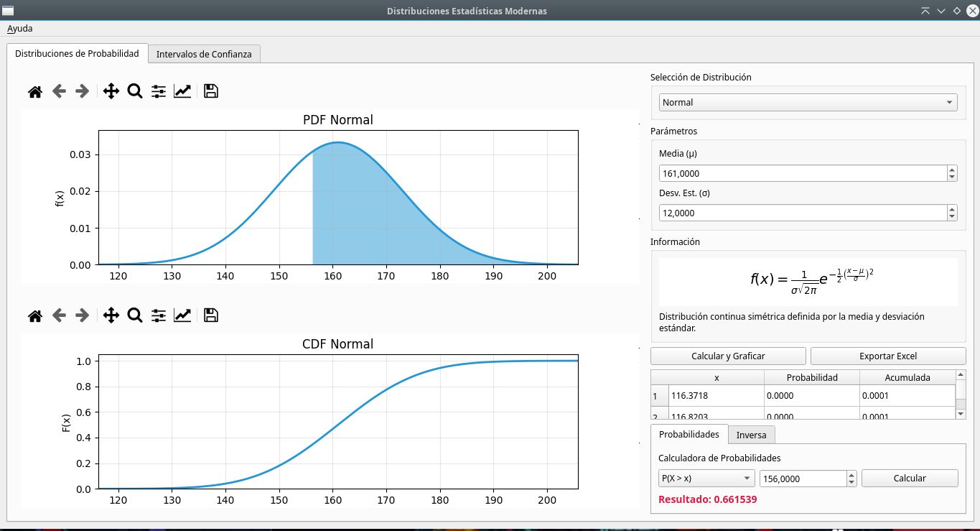Open subplot configuration in PDF plot toolbar
Image resolution: width=980 pixels, height=531 pixels.
[159, 91]
